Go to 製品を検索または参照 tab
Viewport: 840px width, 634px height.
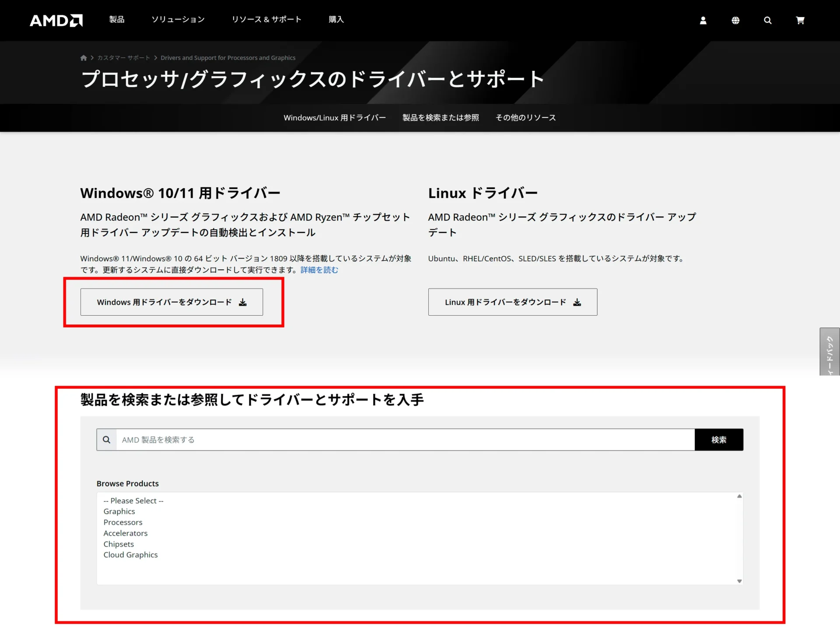pyautogui.click(x=441, y=118)
